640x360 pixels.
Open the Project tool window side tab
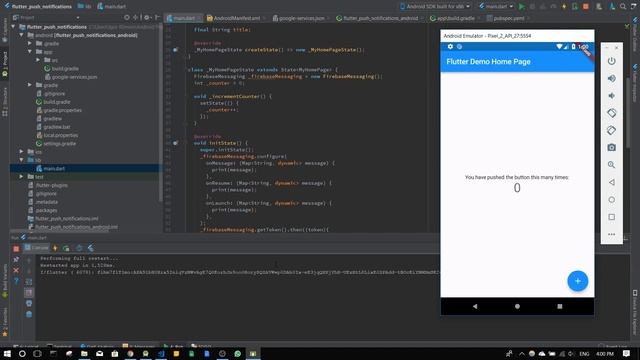tap(4, 64)
